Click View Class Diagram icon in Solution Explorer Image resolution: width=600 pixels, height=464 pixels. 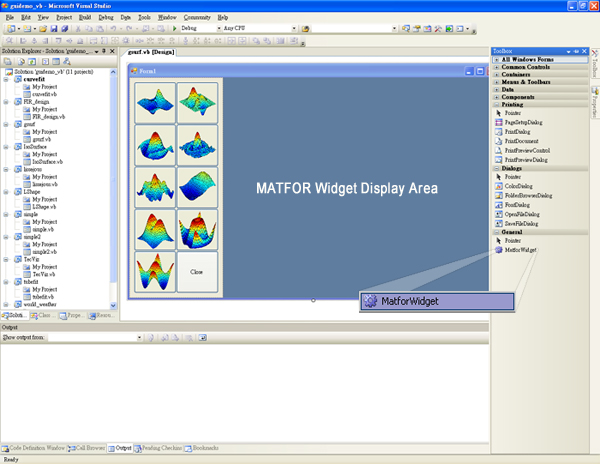[67, 62]
